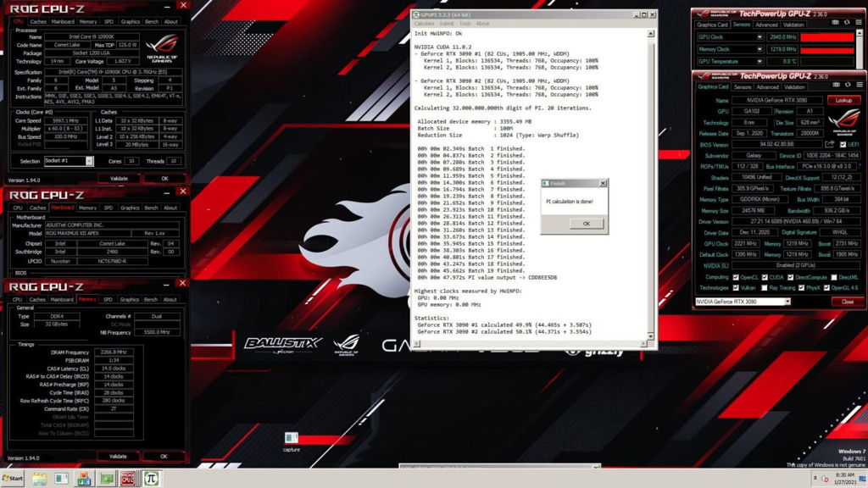The width and height of the screenshot is (868, 488).
Task: Toggle the Vulkan checkbox
Action: pyautogui.click(x=736, y=288)
